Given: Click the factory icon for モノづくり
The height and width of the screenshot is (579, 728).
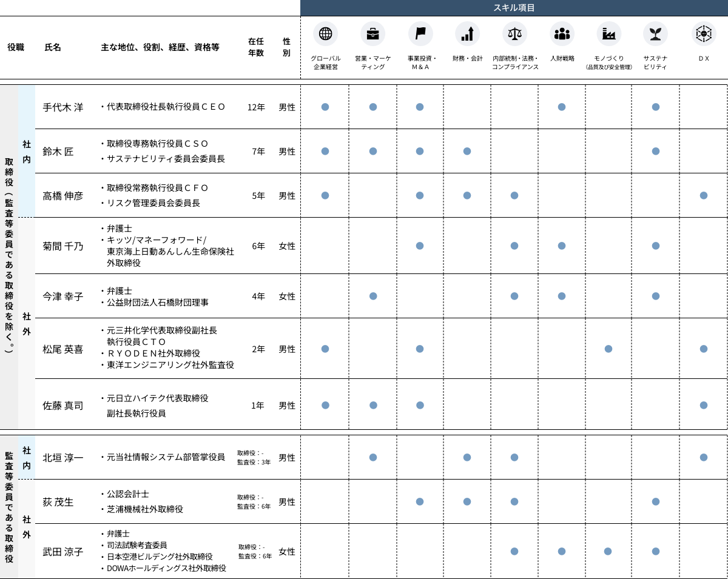Looking at the screenshot, I should click(x=608, y=34).
